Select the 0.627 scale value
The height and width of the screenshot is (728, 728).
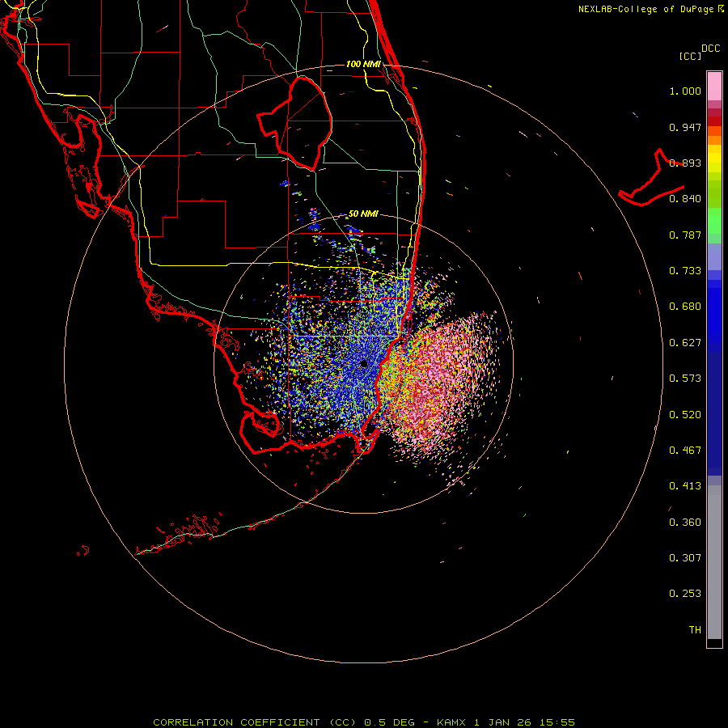(x=685, y=343)
